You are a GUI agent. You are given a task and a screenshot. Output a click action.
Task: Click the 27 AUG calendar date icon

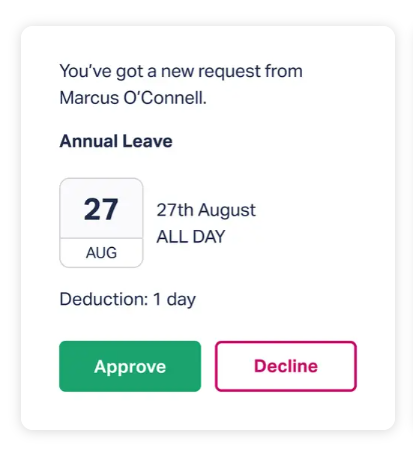(101, 223)
